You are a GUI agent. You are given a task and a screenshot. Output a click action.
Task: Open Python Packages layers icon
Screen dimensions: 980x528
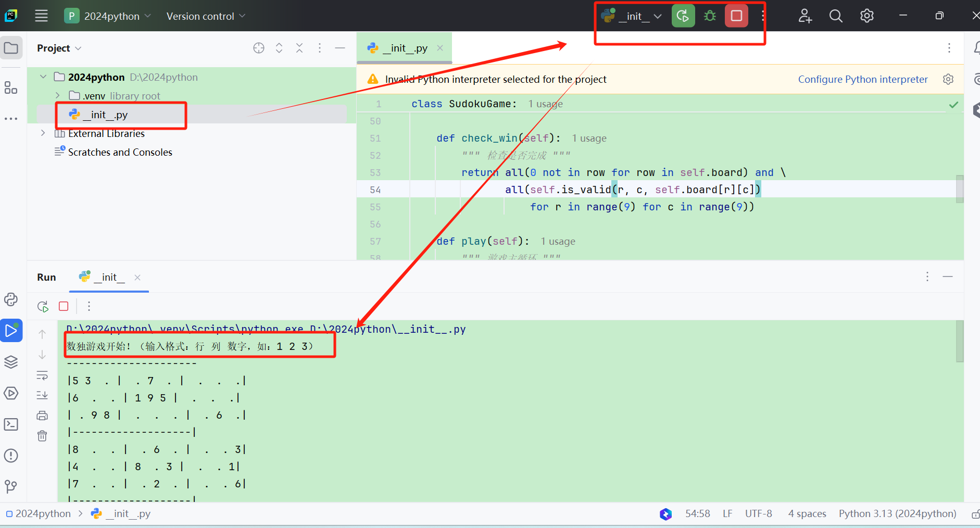click(11, 362)
